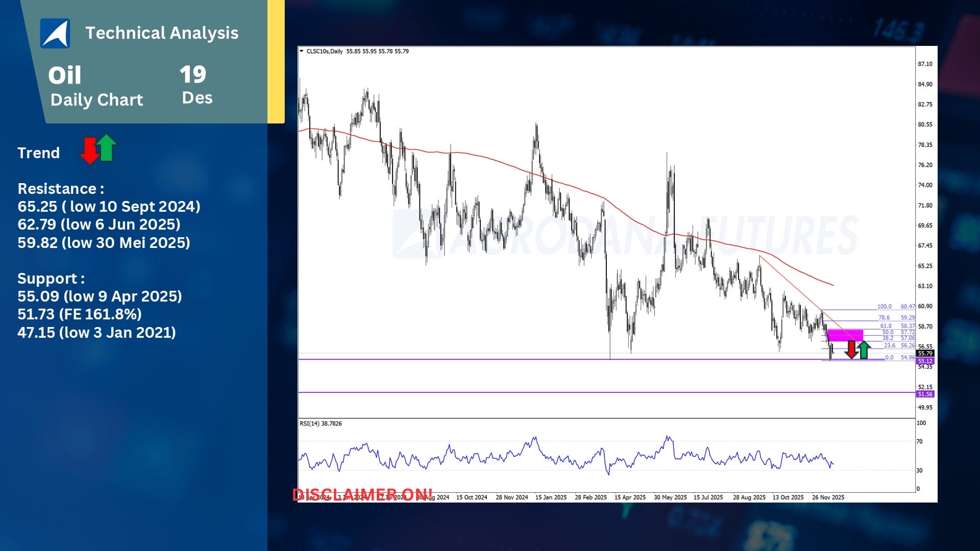Viewport: 980px width, 551px height.
Task: Click the red down arrow on the chart
Action: tap(851, 350)
